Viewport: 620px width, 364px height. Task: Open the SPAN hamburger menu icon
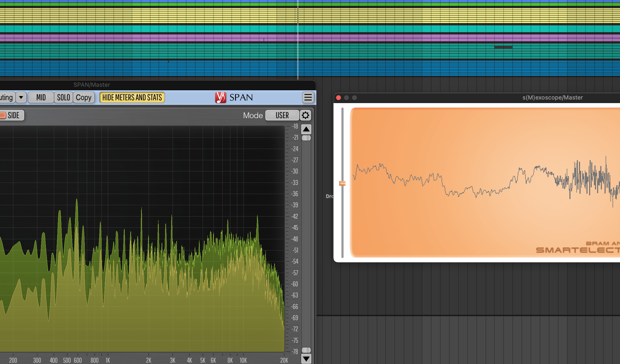pos(308,97)
